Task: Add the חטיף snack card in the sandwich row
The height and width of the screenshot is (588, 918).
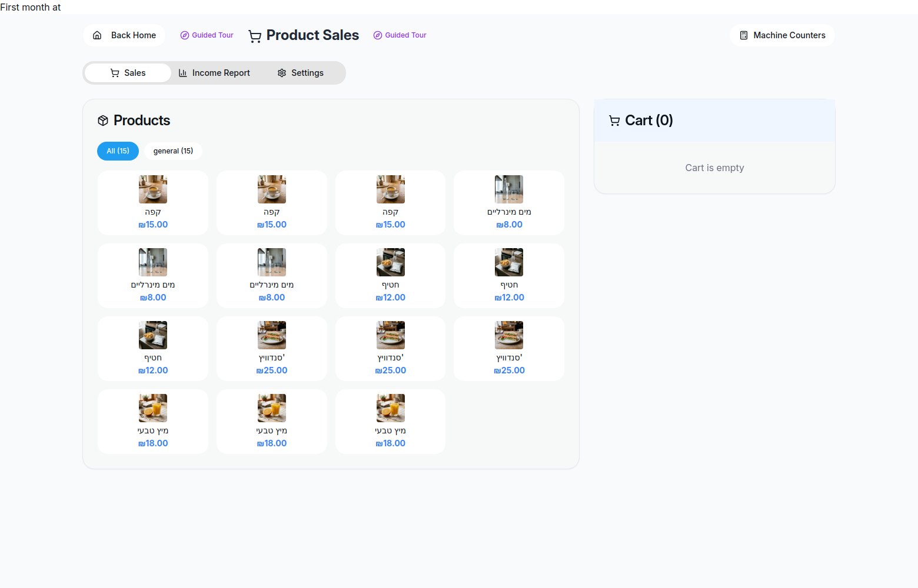Action: pyautogui.click(x=153, y=349)
